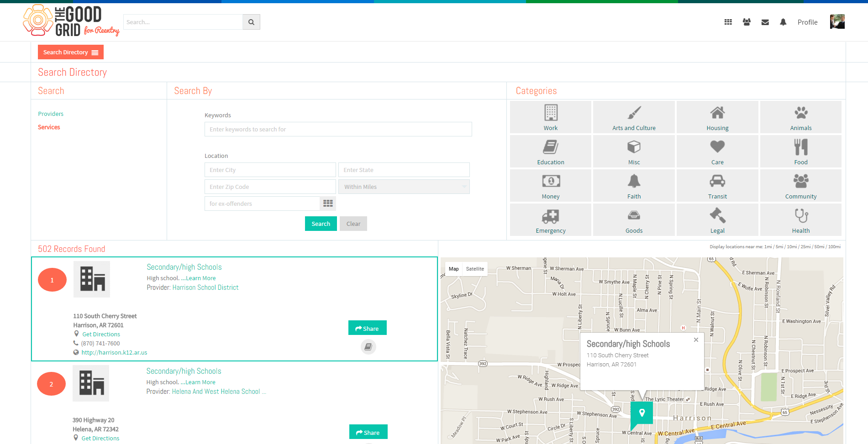Close the Secondary/high Schools map popup
The image size is (868, 444).
tap(696, 340)
